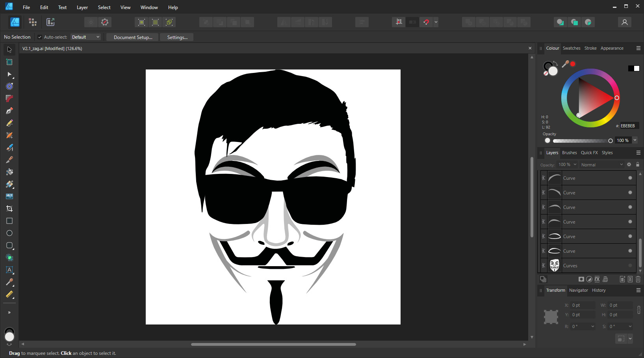
Task: Select the Rectangle tool
Action: (x=9, y=221)
